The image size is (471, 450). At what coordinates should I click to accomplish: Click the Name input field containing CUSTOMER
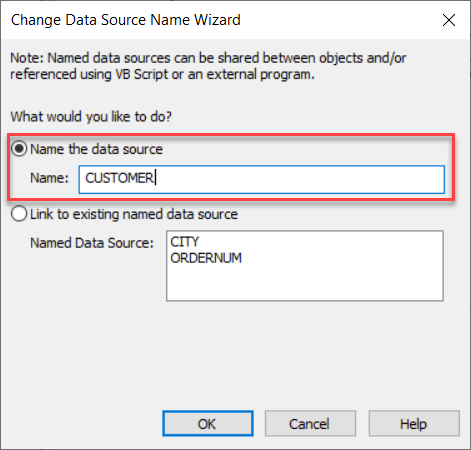(x=262, y=179)
